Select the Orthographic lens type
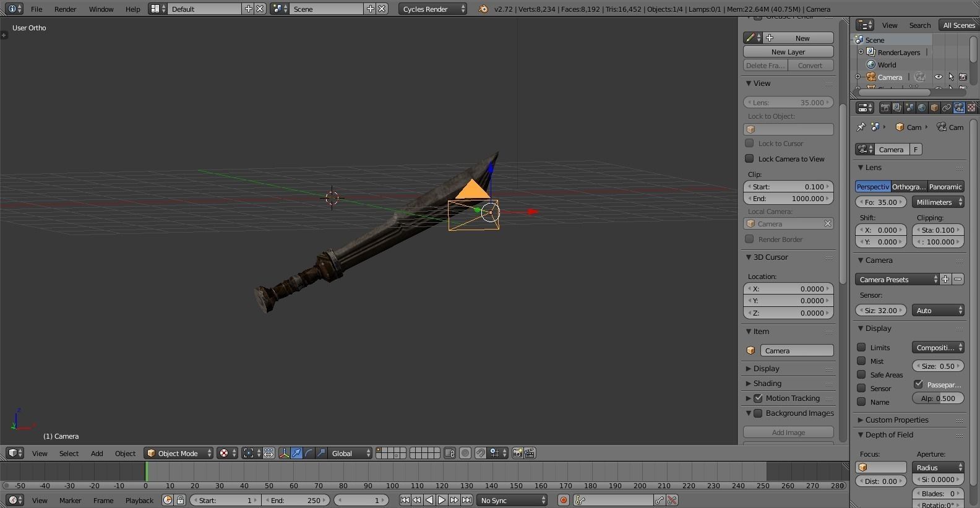Screen dimensions: 980x508 [x=909, y=186]
